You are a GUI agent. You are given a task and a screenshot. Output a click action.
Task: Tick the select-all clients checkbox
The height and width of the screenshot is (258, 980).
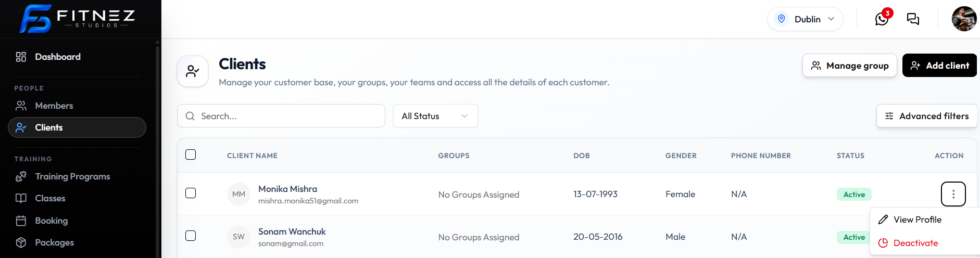(x=191, y=154)
